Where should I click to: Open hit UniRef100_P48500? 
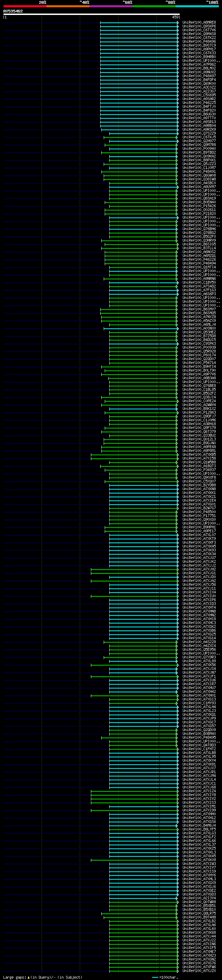point(199,512)
